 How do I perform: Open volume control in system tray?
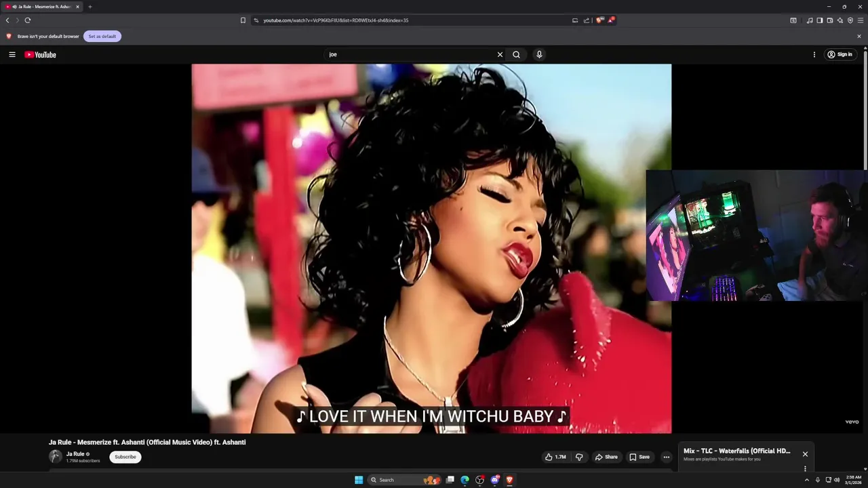tap(837, 480)
